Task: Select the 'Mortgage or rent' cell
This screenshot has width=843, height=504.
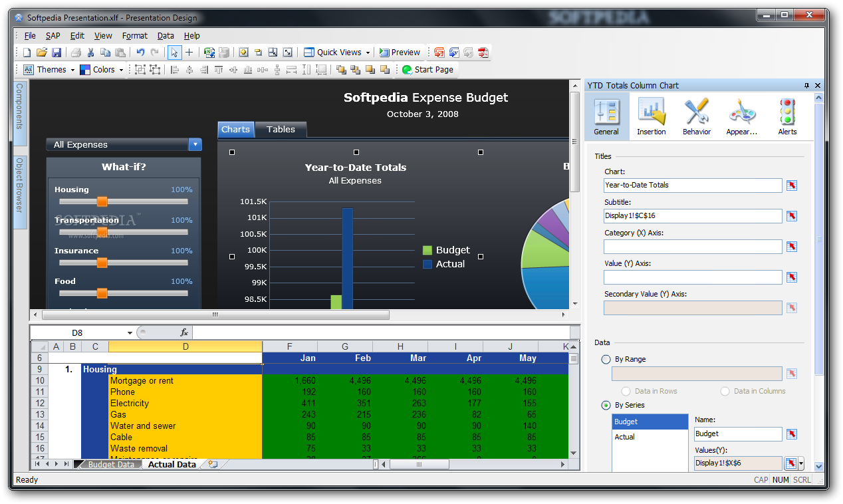Action: point(185,381)
